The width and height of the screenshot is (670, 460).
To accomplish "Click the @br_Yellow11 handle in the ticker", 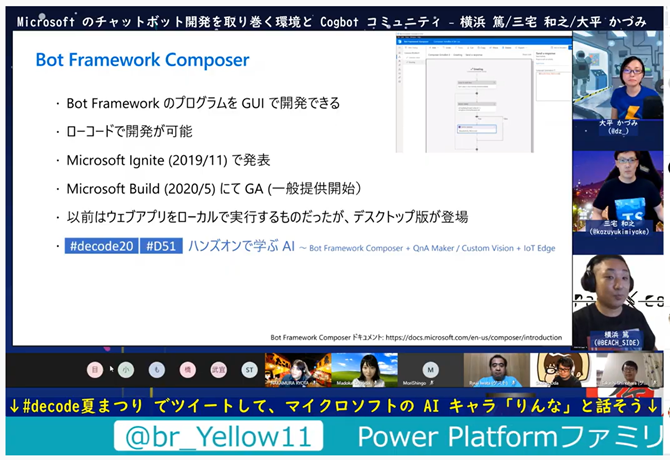I will [x=218, y=436].
